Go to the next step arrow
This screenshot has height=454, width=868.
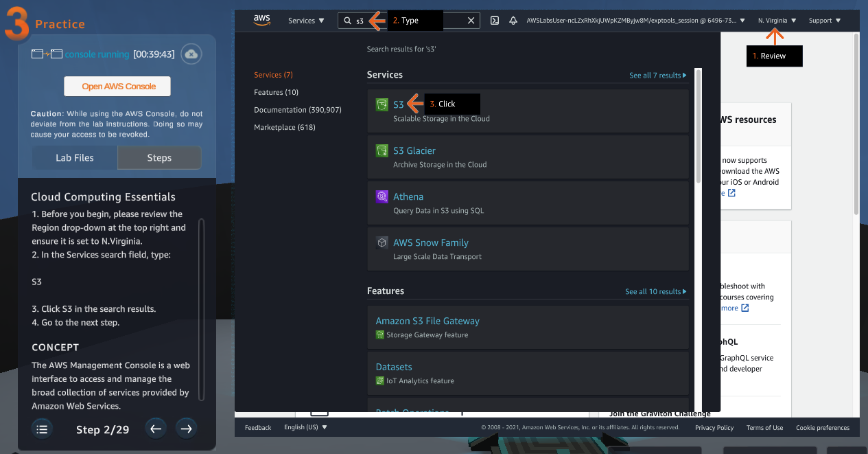pyautogui.click(x=186, y=429)
